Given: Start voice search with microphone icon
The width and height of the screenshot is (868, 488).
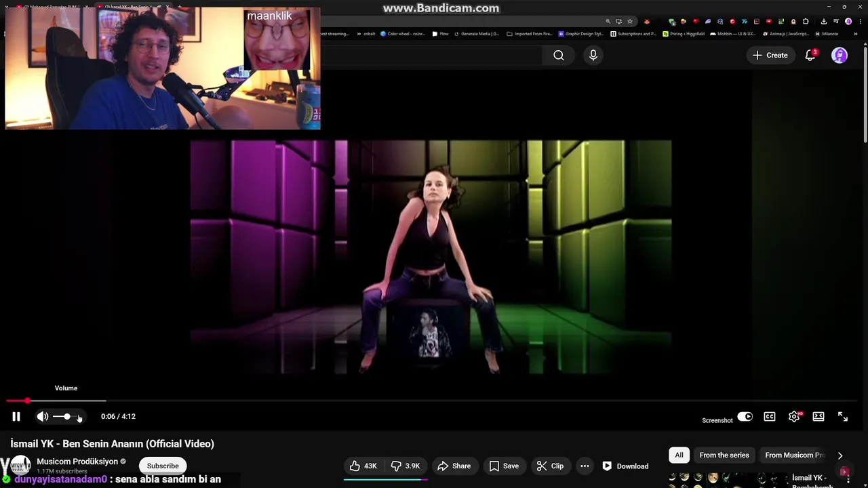Looking at the screenshot, I should pyautogui.click(x=593, y=56).
